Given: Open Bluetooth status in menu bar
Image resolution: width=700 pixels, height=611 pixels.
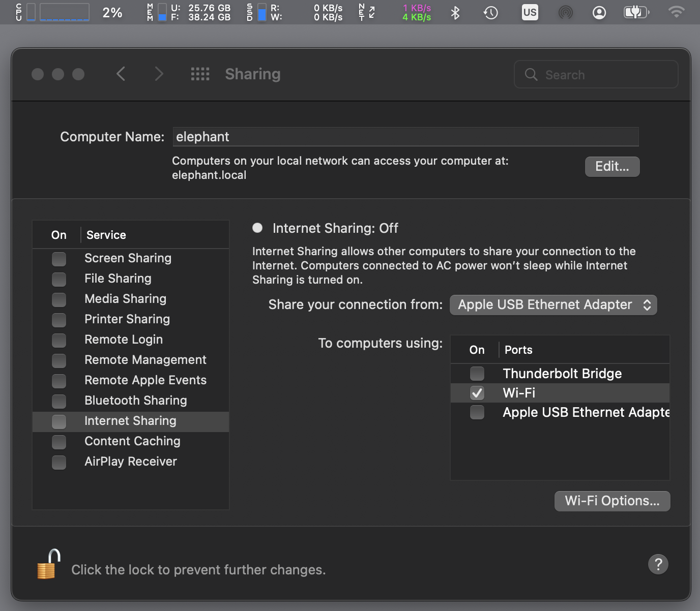Looking at the screenshot, I should (455, 13).
